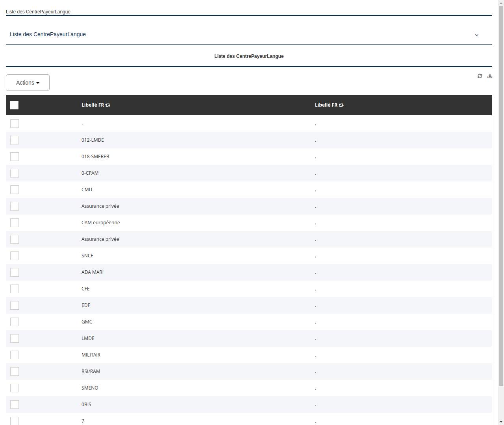Click the vertical page scrollbar
The width and height of the screenshot is (504, 425).
coord(501,213)
